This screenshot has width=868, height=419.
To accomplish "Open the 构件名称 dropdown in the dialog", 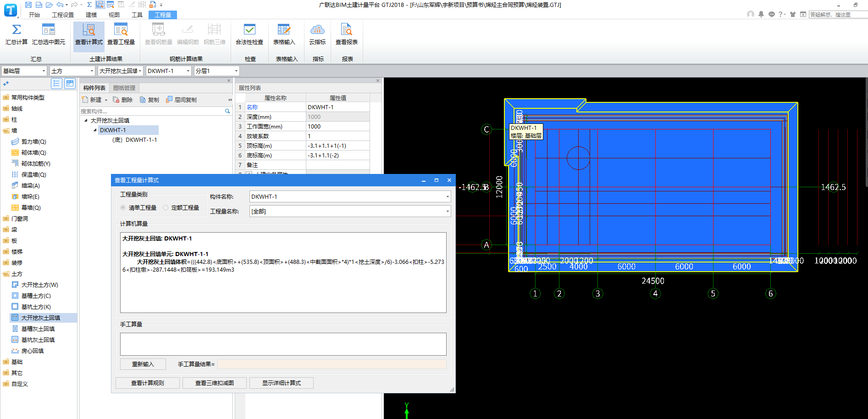I will point(448,196).
